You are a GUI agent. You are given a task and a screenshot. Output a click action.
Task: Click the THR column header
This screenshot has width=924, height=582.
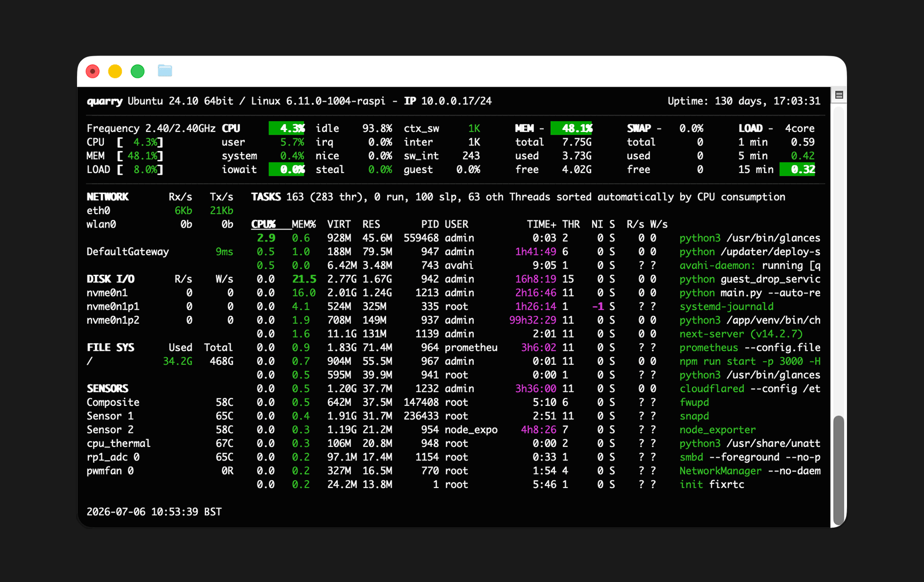tap(571, 224)
